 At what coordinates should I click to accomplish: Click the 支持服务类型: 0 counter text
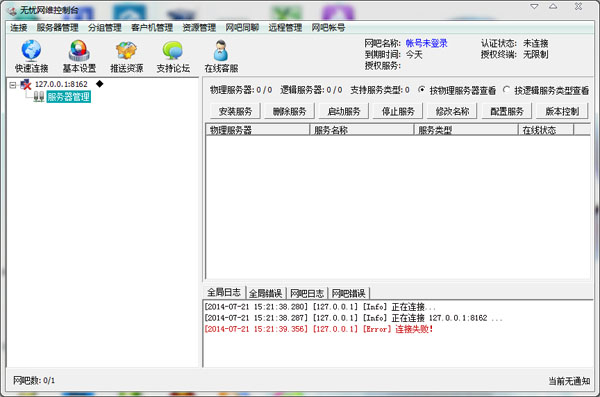[380, 90]
